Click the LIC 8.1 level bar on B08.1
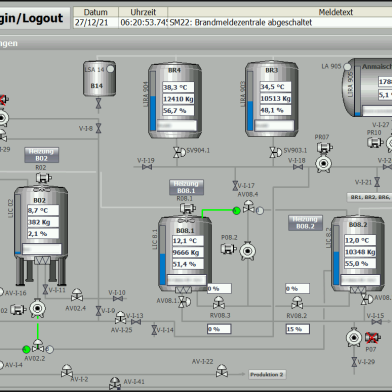Image resolution: width=392 pixels, height=392 pixels. [x=163, y=255]
